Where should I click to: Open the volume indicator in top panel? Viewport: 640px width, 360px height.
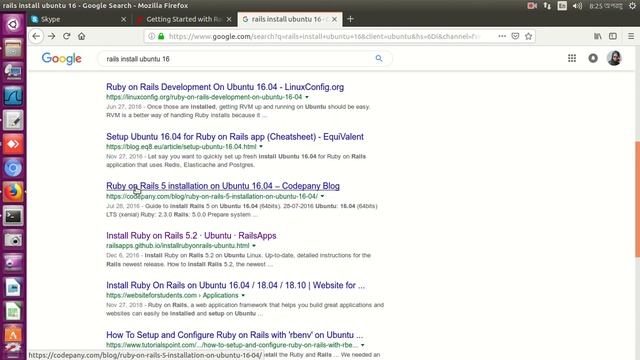click(x=577, y=6)
